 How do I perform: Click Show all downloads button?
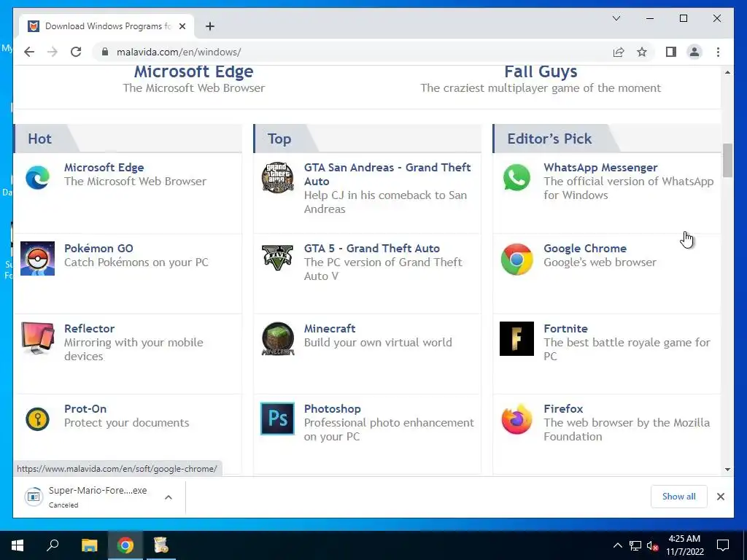click(x=679, y=497)
